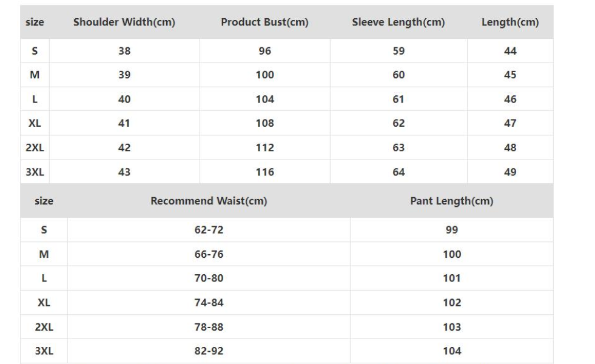Select shoulder width value 38
595x364 pixels.
pos(124,51)
